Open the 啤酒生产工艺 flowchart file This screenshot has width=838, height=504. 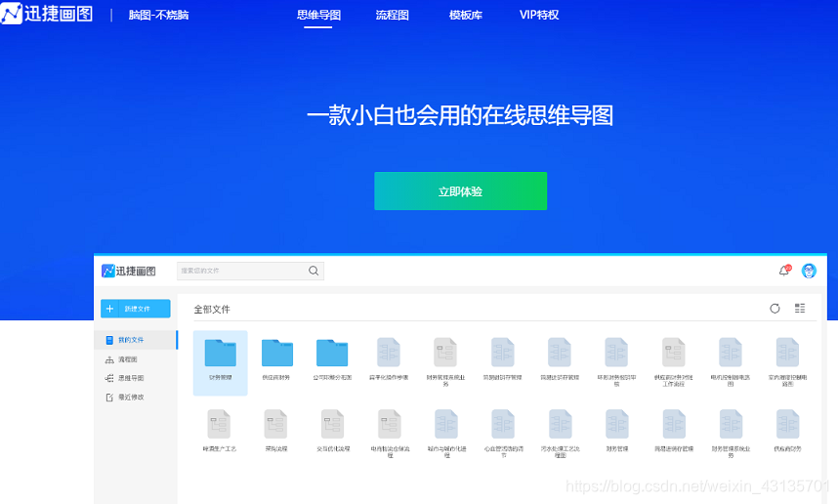pyautogui.click(x=219, y=431)
